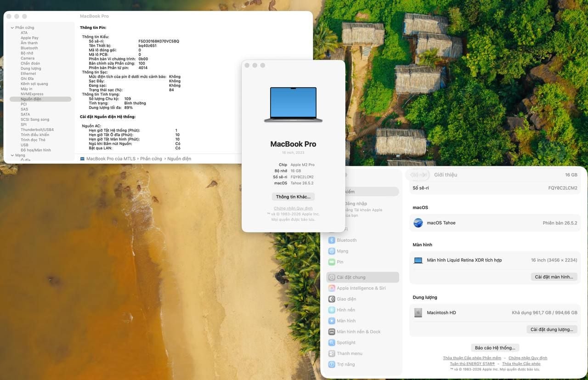Viewport: 588px width, 380px height.
Task: Select Bluetooth under Phần cứng in System Information
Action: [29, 48]
